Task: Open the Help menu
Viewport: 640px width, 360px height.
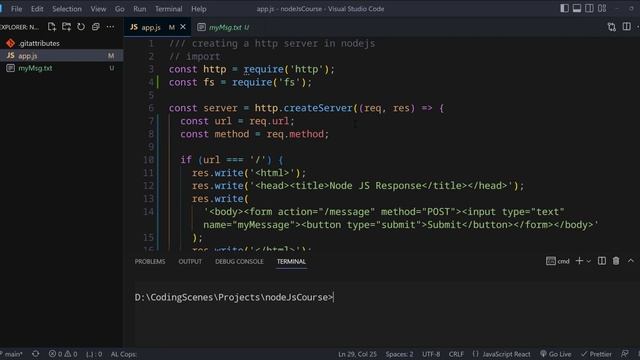Action: click(x=199, y=9)
